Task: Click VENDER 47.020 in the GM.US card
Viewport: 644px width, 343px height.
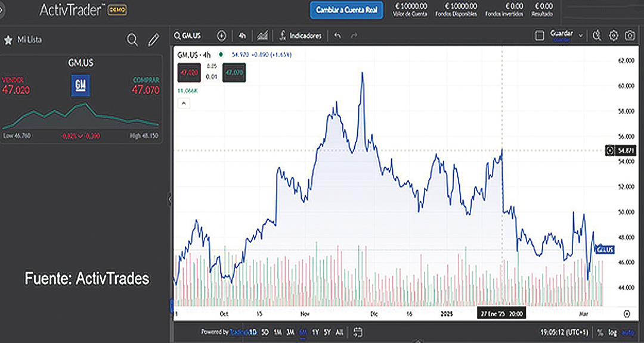Action: pyautogui.click(x=16, y=86)
